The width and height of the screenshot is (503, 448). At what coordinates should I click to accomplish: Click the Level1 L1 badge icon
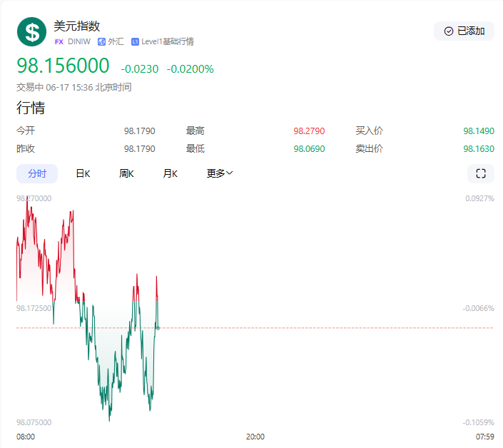coord(135,42)
